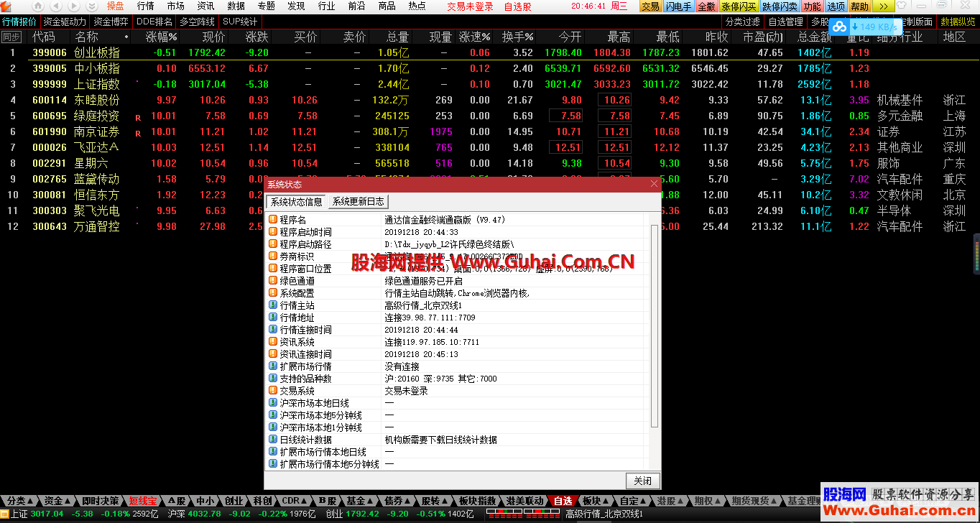Image resolution: width=980 pixels, height=523 pixels.
Task: Click the dialog's vertical scrollbar
Action: [653, 325]
